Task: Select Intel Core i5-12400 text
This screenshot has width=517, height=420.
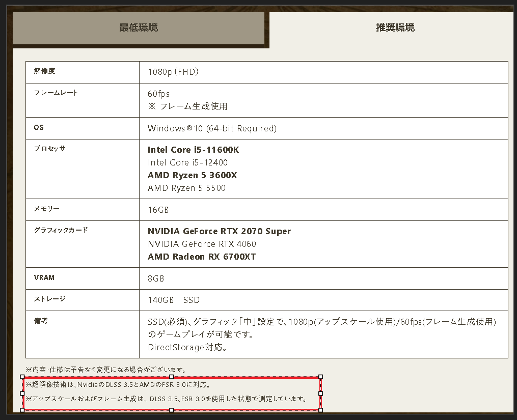Action: point(187,162)
